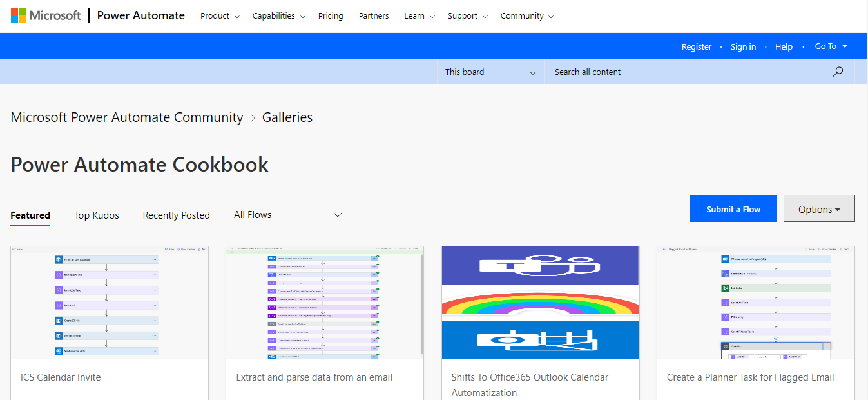Open the Go To dropdown

(x=830, y=46)
